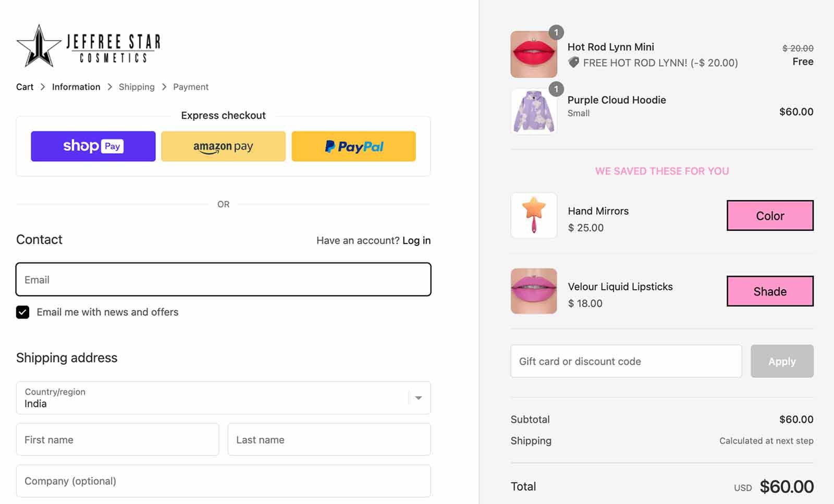
Task: Click the Apply discount button
Action: [782, 361]
